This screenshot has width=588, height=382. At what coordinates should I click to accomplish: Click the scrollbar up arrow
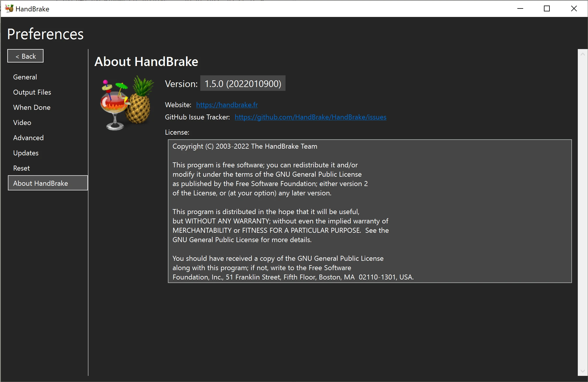click(582, 54)
